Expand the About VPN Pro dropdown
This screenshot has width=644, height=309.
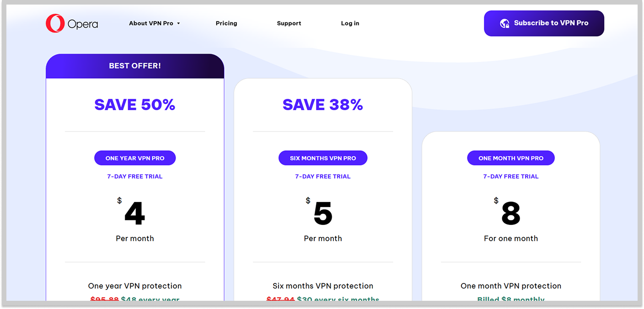pos(151,23)
